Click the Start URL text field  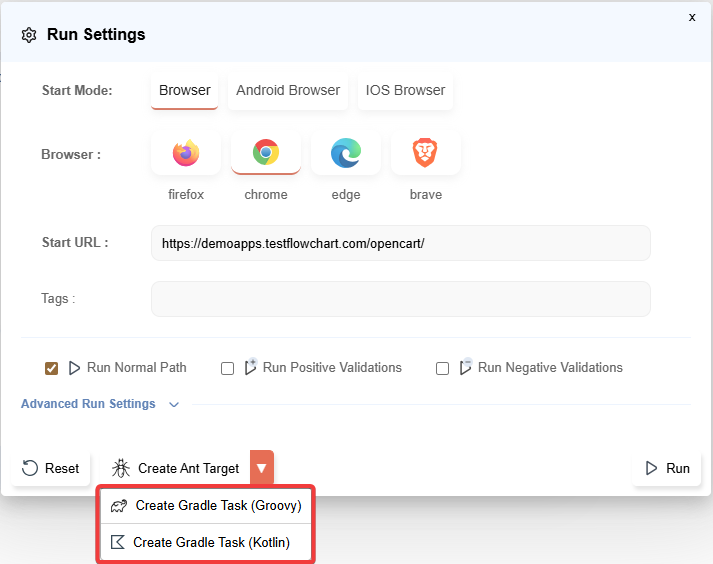pos(400,243)
